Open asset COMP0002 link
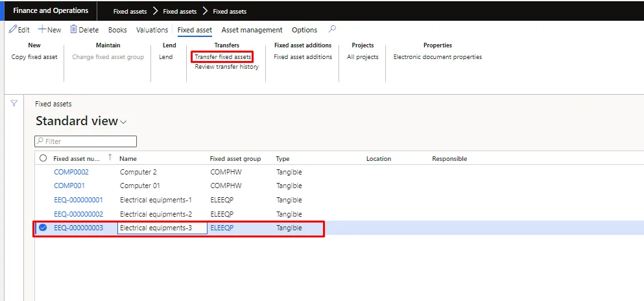This screenshot has width=644, height=301. [x=71, y=172]
